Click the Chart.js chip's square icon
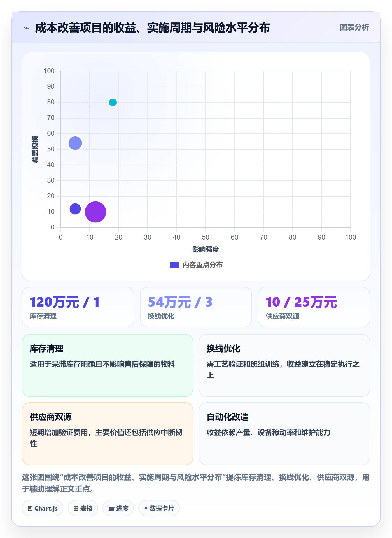 [30, 509]
